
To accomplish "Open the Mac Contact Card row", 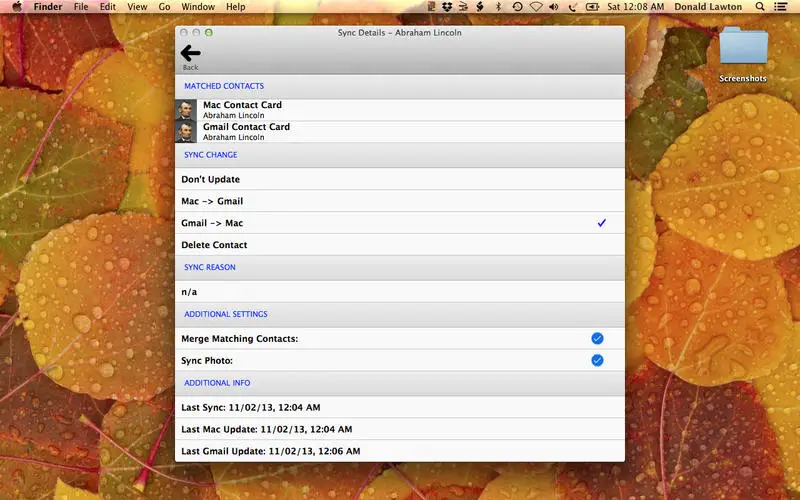I will pyautogui.click(x=399, y=110).
